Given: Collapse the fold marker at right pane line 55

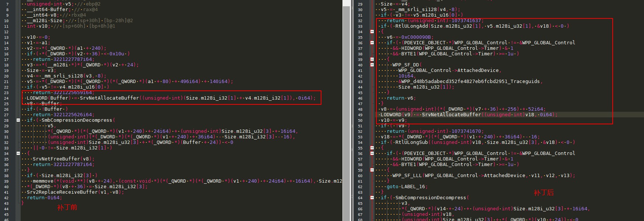Looking at the screenshot, I should point(372,148).
